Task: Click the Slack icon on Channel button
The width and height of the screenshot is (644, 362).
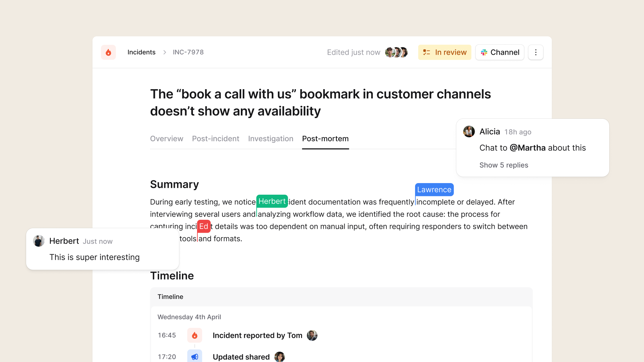Action: tap(484, 52)
